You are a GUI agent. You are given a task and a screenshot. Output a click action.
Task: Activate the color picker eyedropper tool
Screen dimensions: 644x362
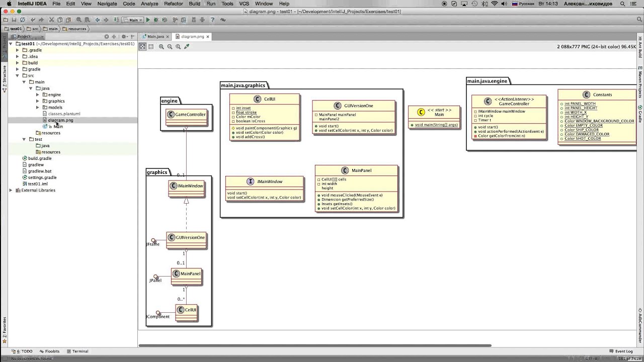187,47
